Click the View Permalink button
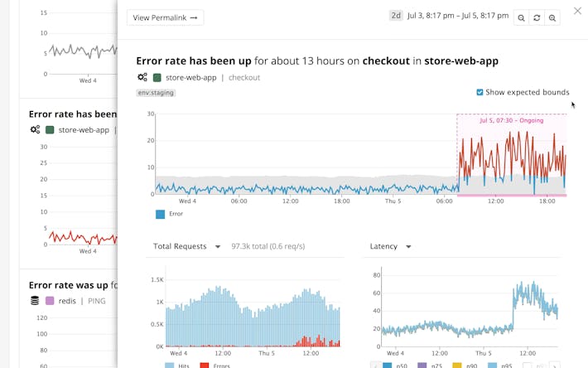This screenshot has width=588, height=368. coord(166,17)
